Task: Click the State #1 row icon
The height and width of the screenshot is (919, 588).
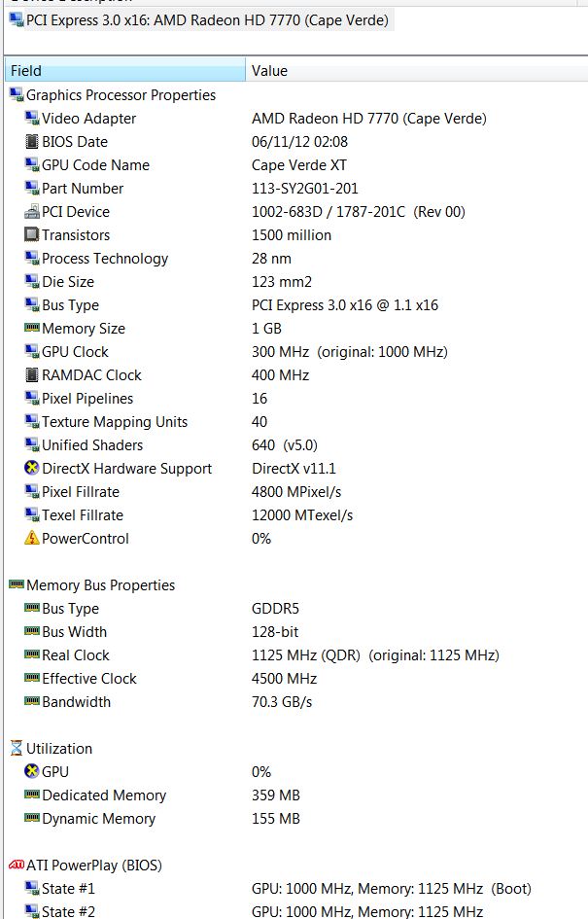Action: 32,888
